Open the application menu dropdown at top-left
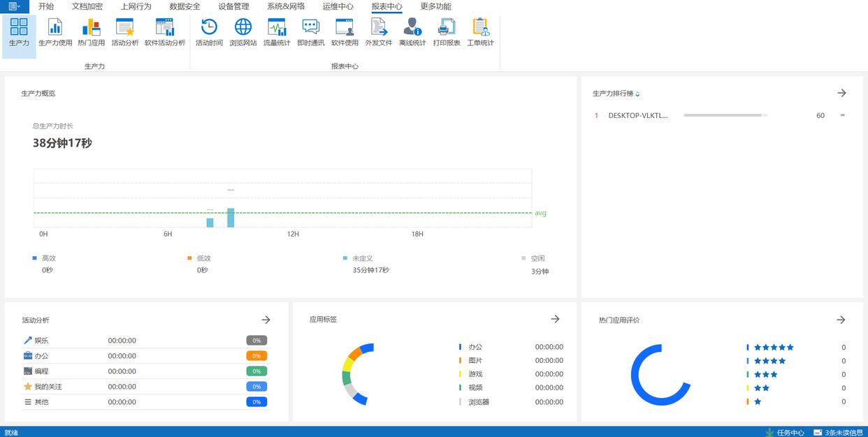868x437 pixels. click(15, 6)
